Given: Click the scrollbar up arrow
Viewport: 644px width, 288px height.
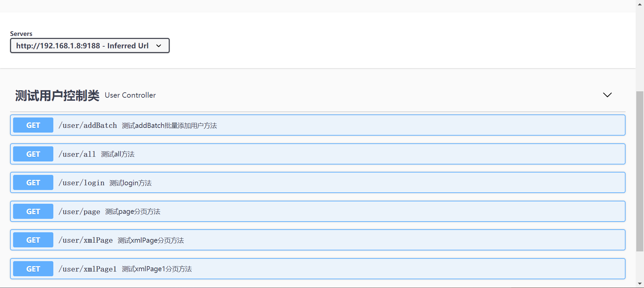Looking at the screenshot, I should tap(640, 3).
